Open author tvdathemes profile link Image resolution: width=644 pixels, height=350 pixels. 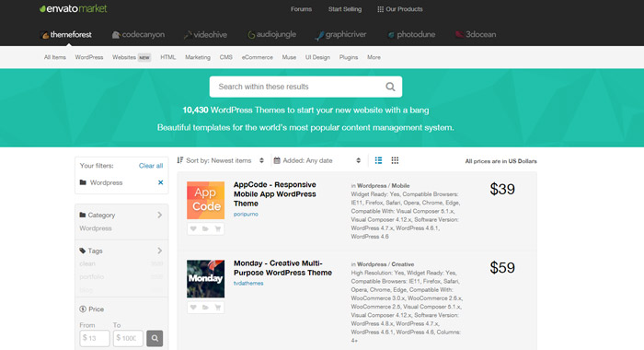tap(248, 284)
